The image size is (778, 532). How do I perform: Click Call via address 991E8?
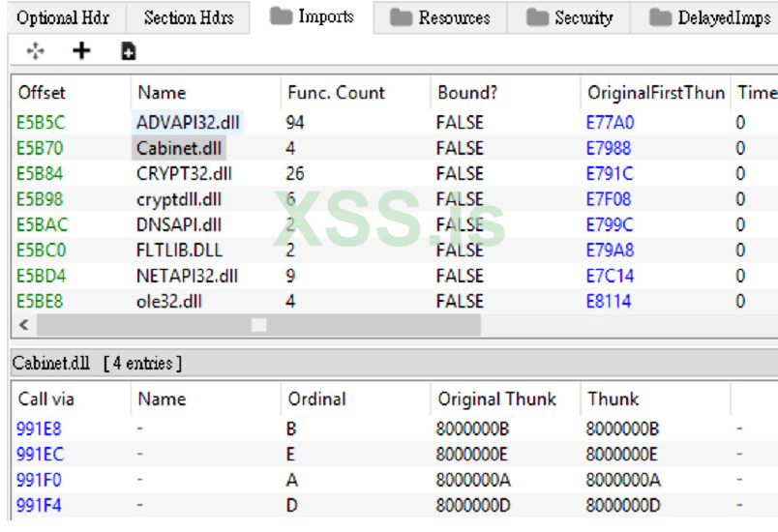pyautogui.click(x=39, y=429)
